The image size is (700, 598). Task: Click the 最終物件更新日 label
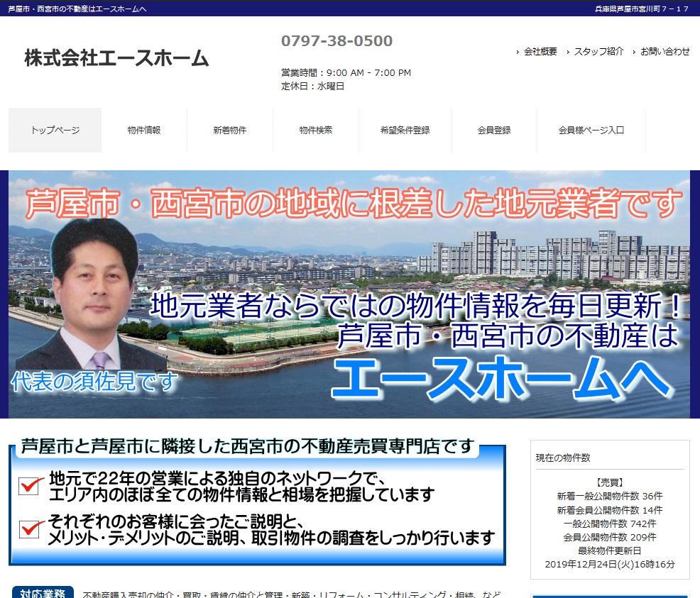click(x=610, y=550)
